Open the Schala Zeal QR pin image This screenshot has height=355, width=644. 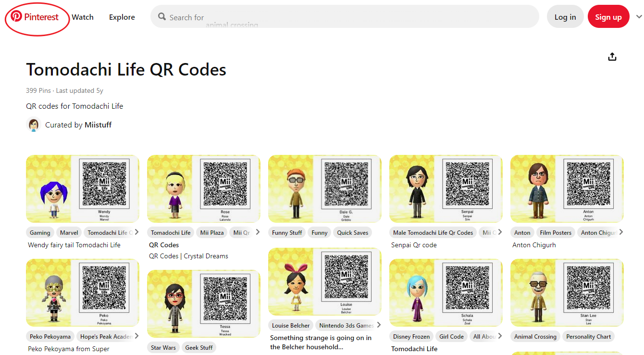(x=446, y=292)
